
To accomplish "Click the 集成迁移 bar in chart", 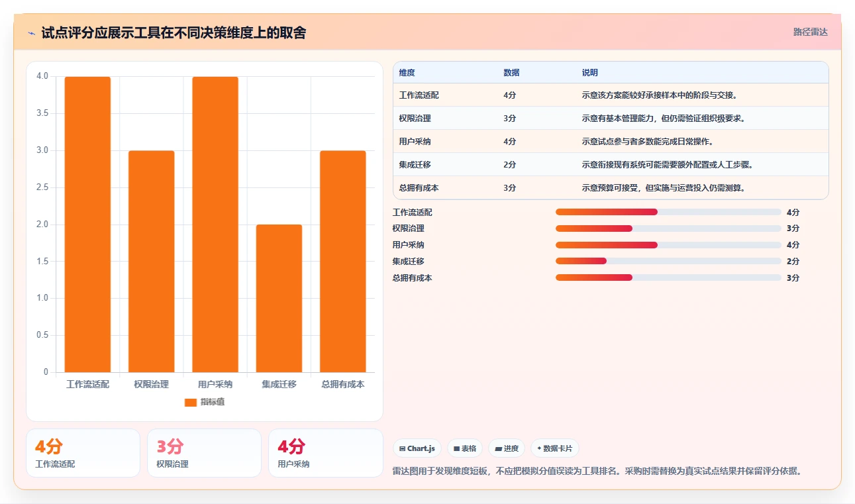I will (x=279, y=299).
